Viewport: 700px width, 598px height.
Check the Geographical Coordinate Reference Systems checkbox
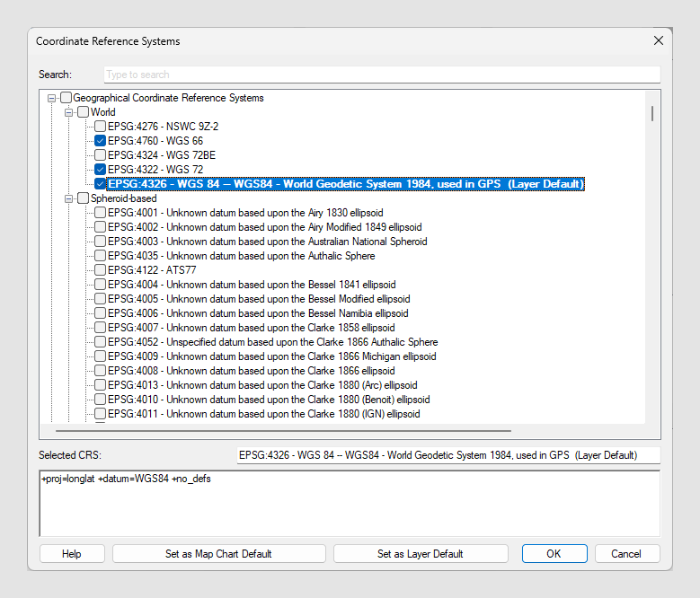point(66,98)
